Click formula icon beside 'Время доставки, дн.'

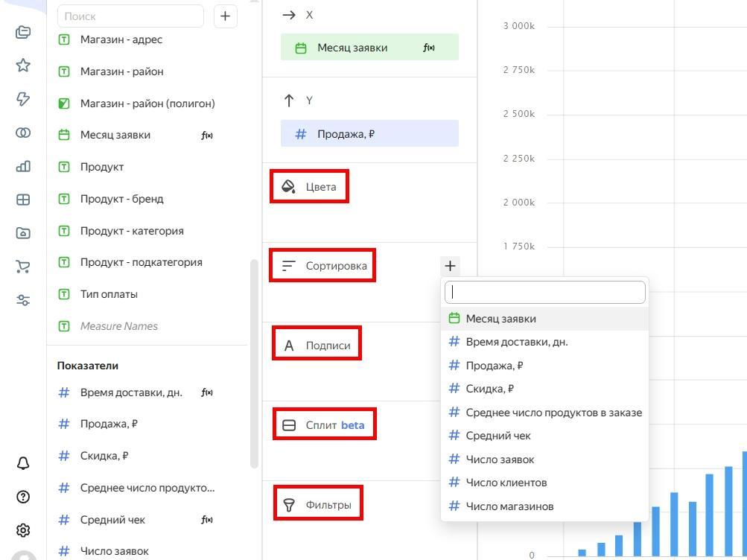tap(207, 393)
